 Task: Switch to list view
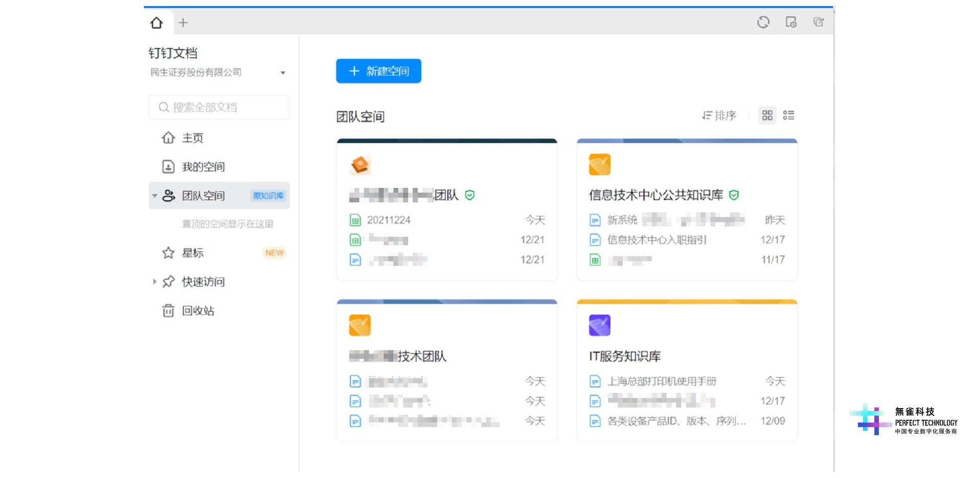click(789, 115)
